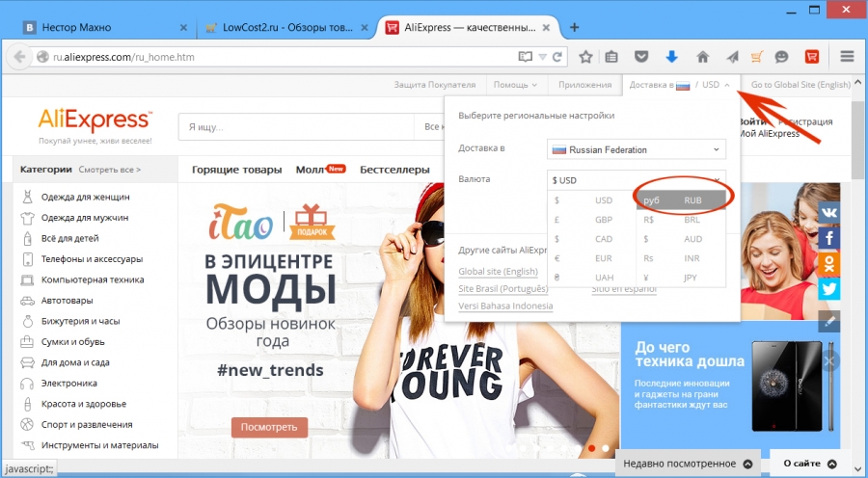Viewport: 868px width, 478px height.
Task: Choose GBP currency option
Action: click(592, 220)
